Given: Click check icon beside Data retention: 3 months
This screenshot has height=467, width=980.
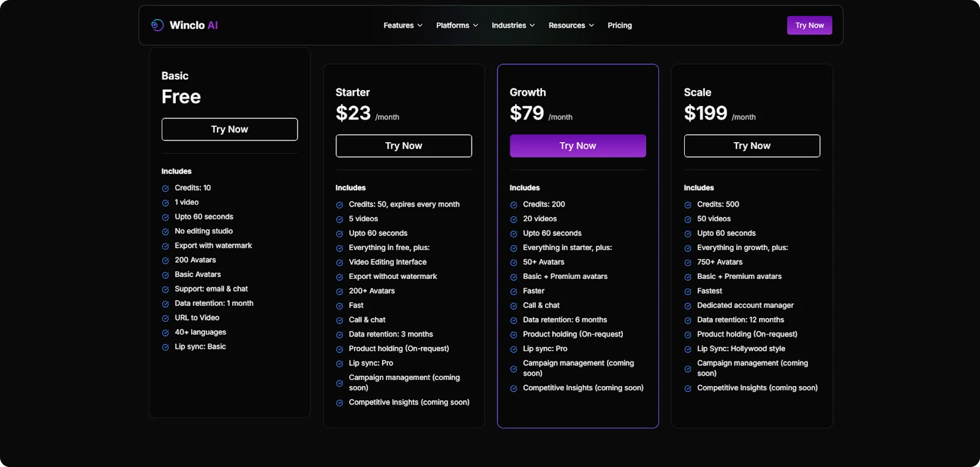Looking at the screenshot, I should [x=339, y=335].
